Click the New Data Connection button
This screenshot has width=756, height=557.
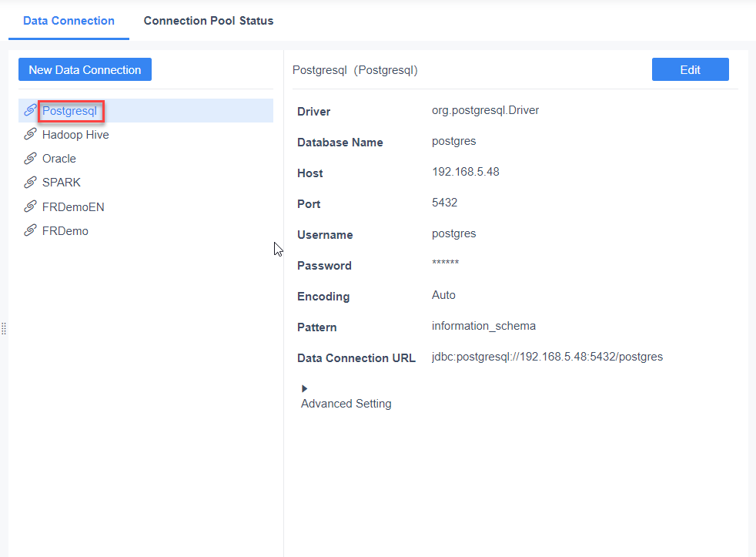pyautogui.click(x=85, y=69)
